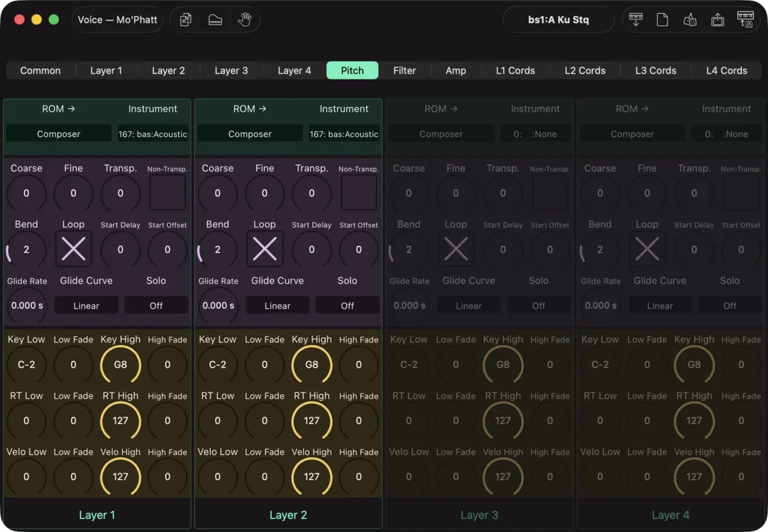Screen dimensions: 768x532
Task: Click Layer 1 Bend knob showing 2
Action: (26, 249)
